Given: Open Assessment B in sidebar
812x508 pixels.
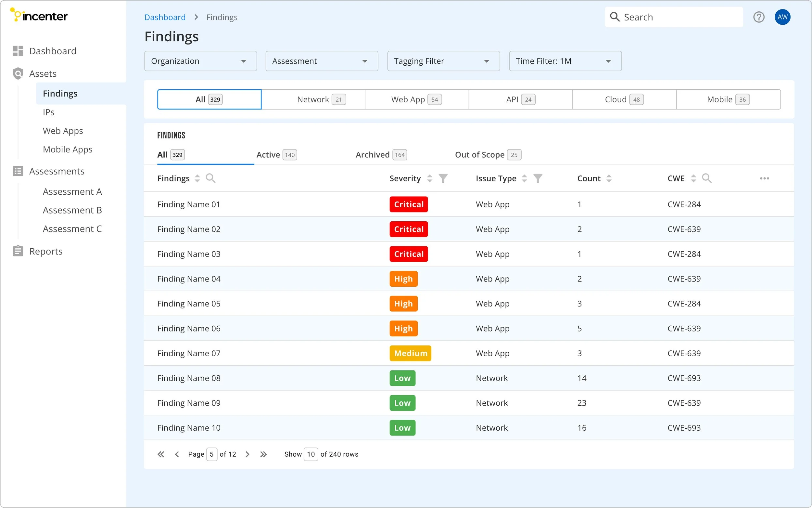Looking at the screenshot, I should tap(72, 210).
